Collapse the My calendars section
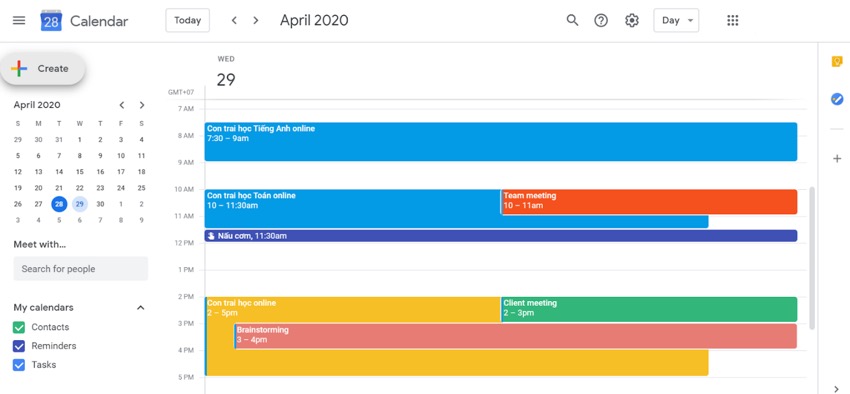Screen dimensions: 850x394 (140, 308)
